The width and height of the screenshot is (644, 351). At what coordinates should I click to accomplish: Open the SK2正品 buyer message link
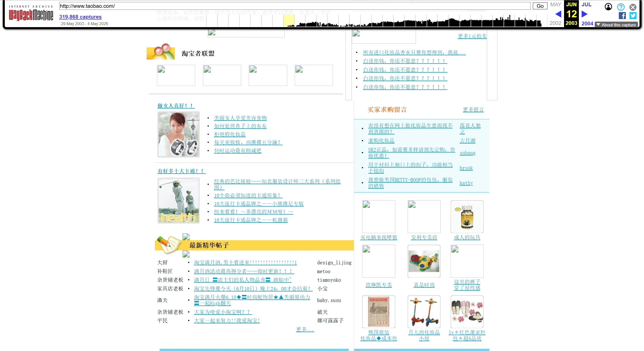pos(411,153)
